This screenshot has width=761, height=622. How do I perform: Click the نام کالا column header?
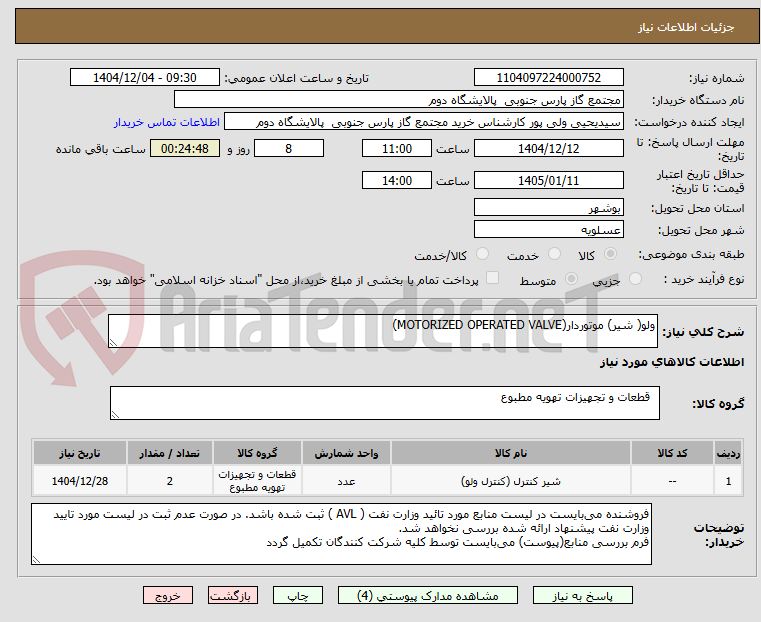[x=511, y=453]
